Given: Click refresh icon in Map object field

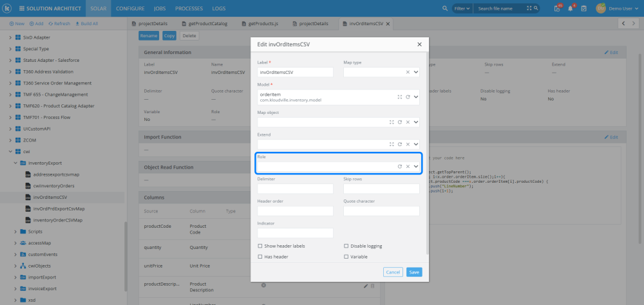Looking at the screenshot, I should [400, 122].
